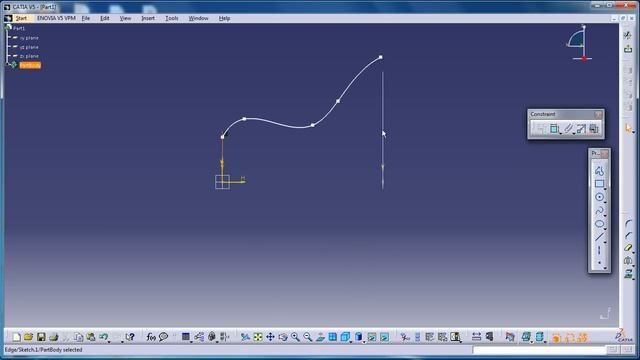Open the Undo history dropdown arrow
640x360 pixels.
point(109,342)
